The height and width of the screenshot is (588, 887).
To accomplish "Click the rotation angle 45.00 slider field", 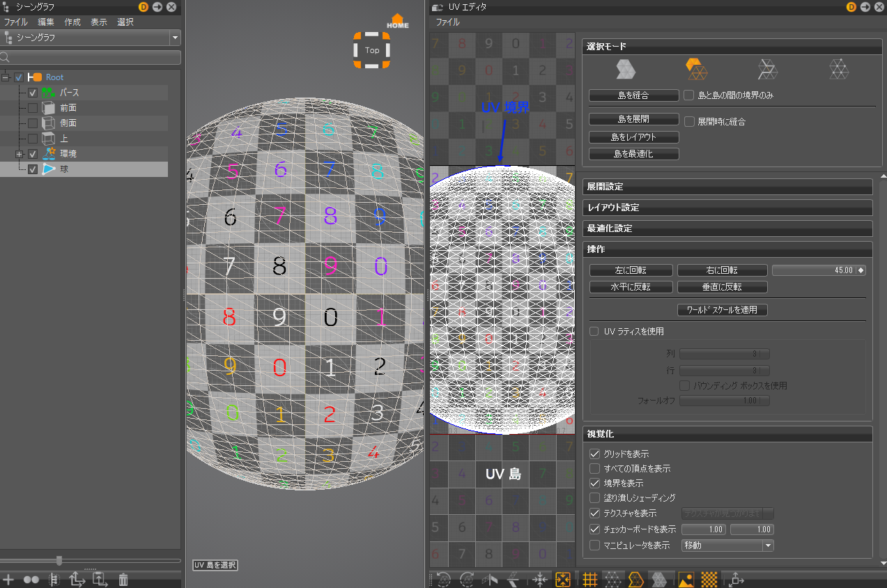I will (x=819, y=270).
